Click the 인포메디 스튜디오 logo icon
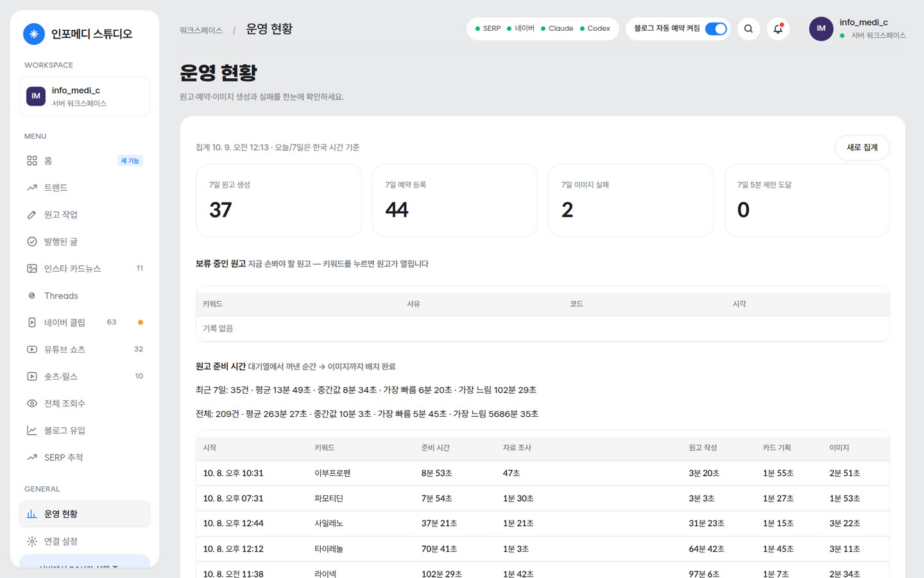The height and width of the screenshot is (578, 924). tap(34, 34)
